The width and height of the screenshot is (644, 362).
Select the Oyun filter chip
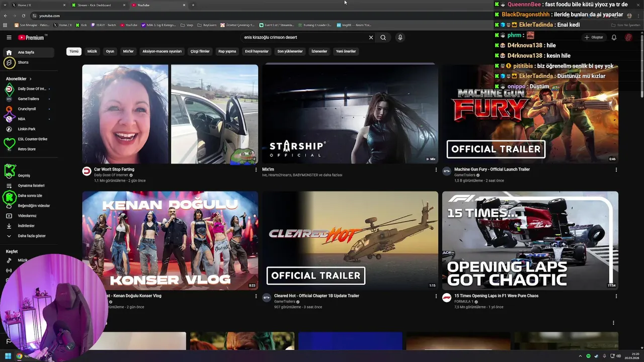(110, 51)
